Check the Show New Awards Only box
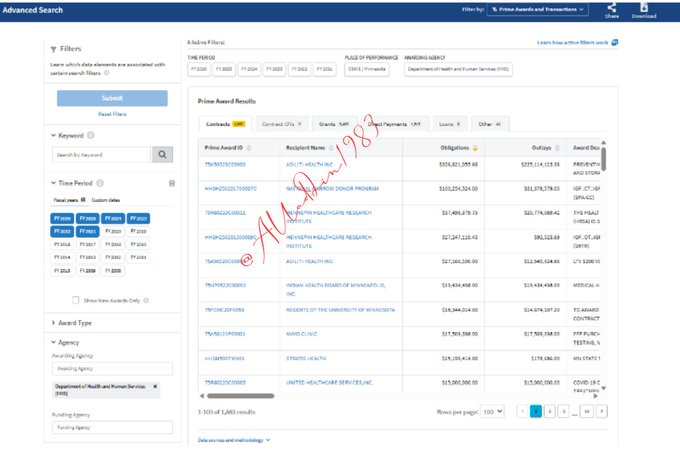The height and width of the screenshot is (452, 680). [x=77, y=300]
